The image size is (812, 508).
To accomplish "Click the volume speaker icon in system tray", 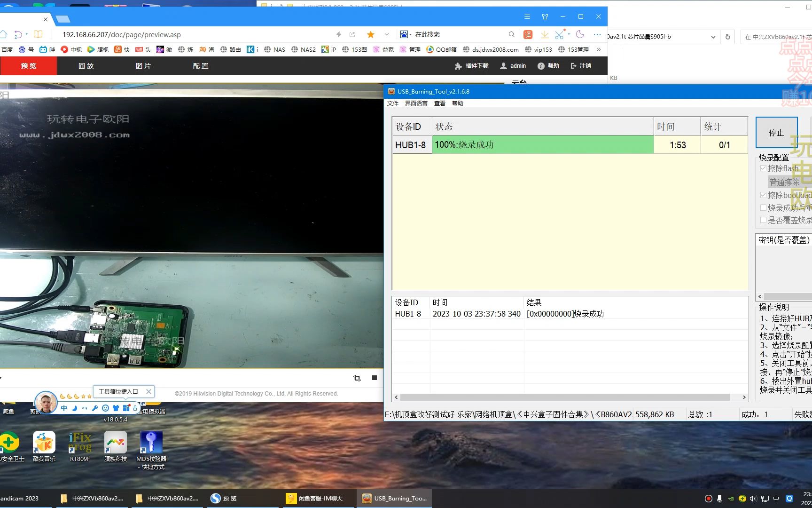I will [753, 499].
